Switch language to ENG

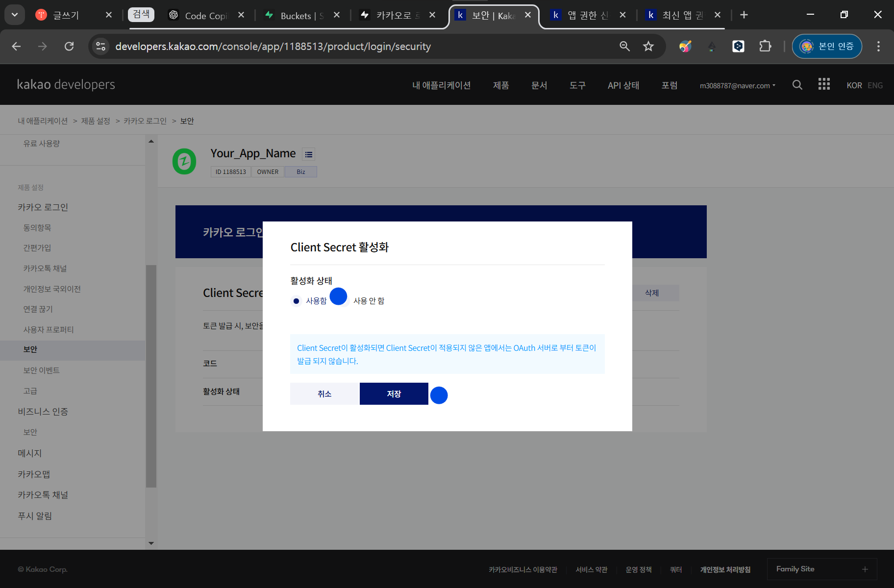[x=875, y=85]
